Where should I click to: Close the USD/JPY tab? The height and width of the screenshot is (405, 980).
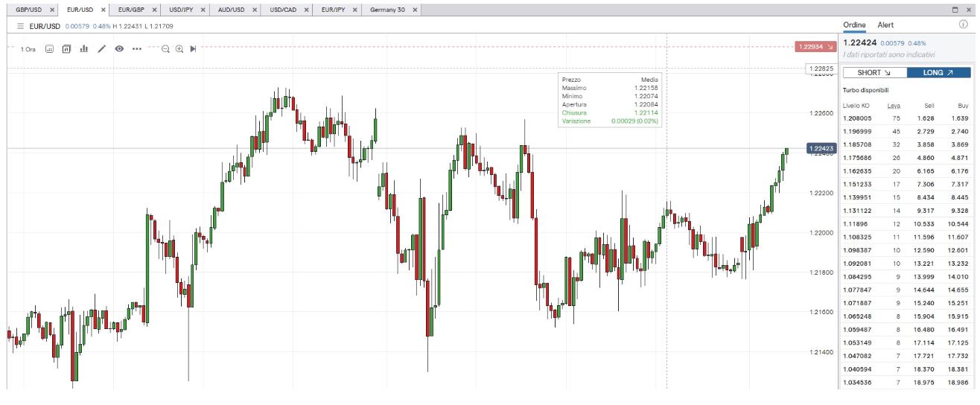pyautogui.click(x=204, y=10)
